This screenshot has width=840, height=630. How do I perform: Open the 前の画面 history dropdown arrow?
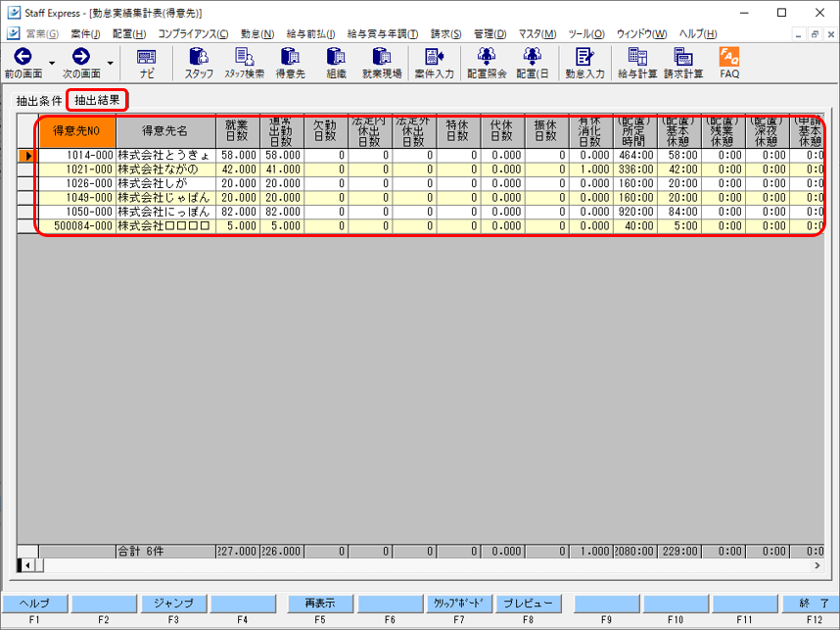(x=52, y=64)
